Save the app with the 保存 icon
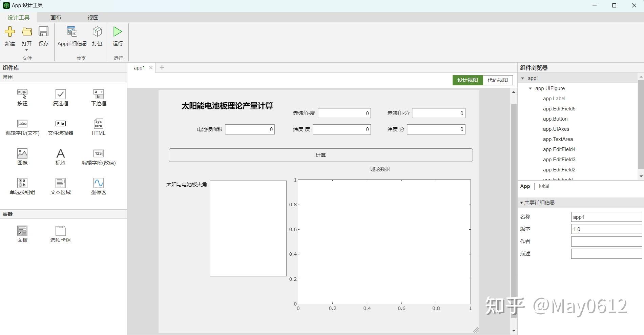 point(43,32)
